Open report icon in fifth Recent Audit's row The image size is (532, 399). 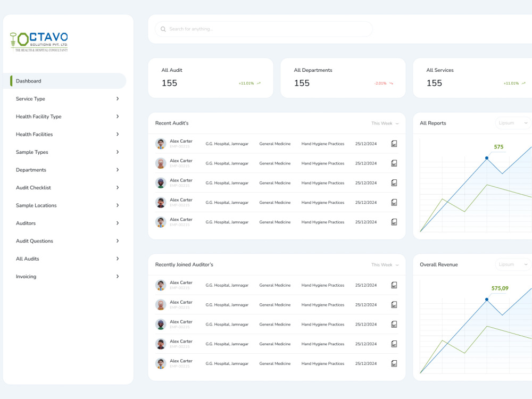coord(394,222)
